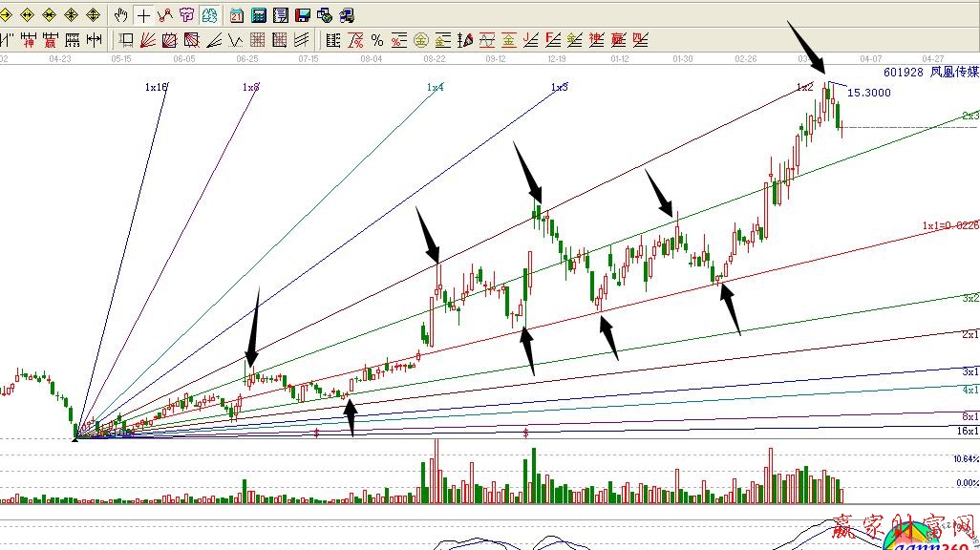This screenshot has height=550, width=980.
Task: Click the red floppy disk save icon
Action: [302, 15]
